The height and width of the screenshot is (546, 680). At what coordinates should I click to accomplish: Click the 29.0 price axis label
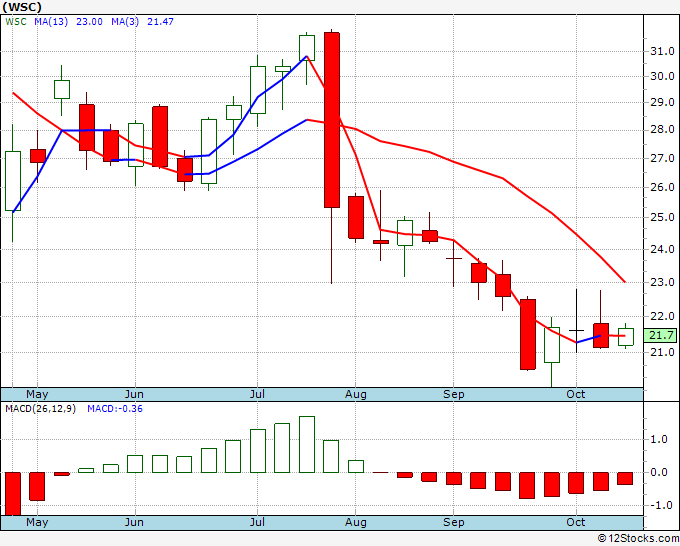click(662, 102)
